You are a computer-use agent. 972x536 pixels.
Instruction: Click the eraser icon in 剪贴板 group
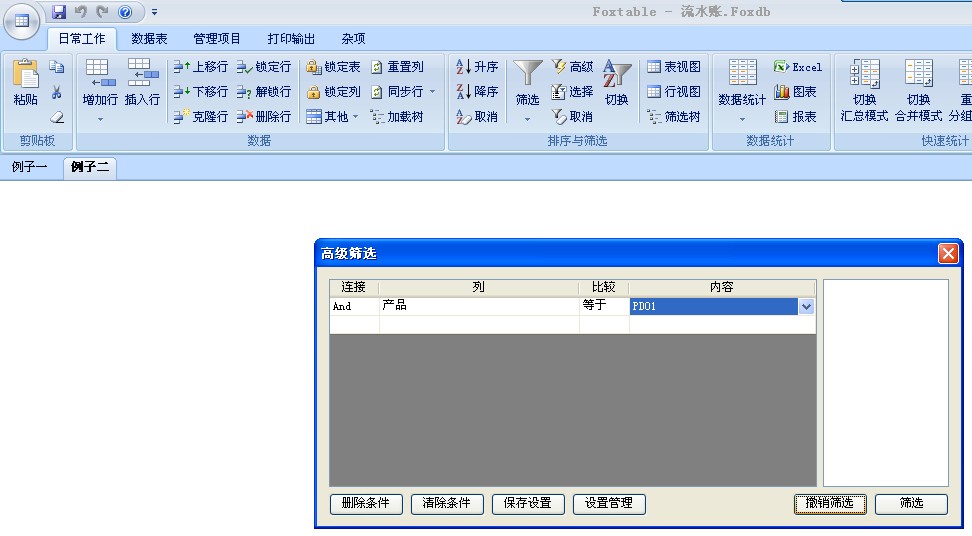(x=56, y=116)
